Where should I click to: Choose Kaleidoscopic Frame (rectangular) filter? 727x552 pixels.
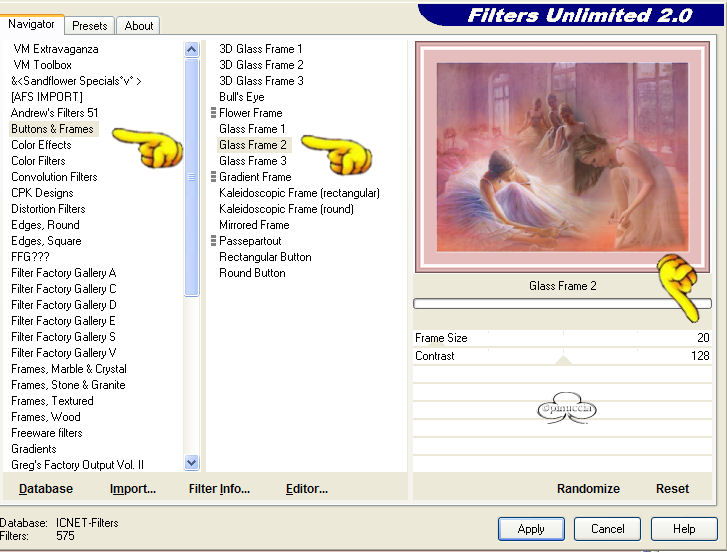pyautogui.click(x=299, y=193)
